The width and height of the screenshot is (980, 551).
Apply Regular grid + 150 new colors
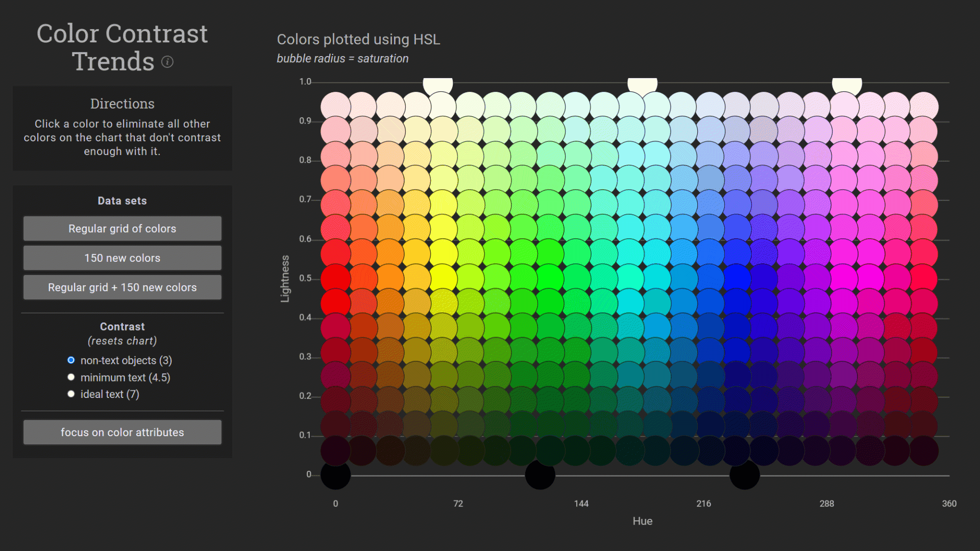pos(122,287)
